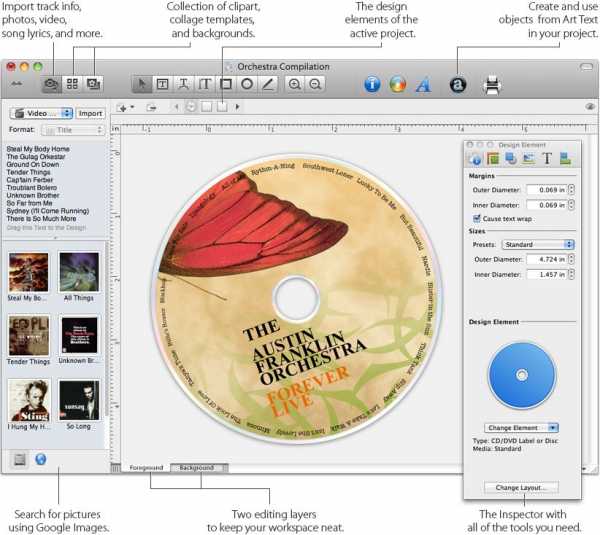Select the All Things album thumbnail
The width and height of the screenshot is (600, 535).
click(x=79, y=272)
